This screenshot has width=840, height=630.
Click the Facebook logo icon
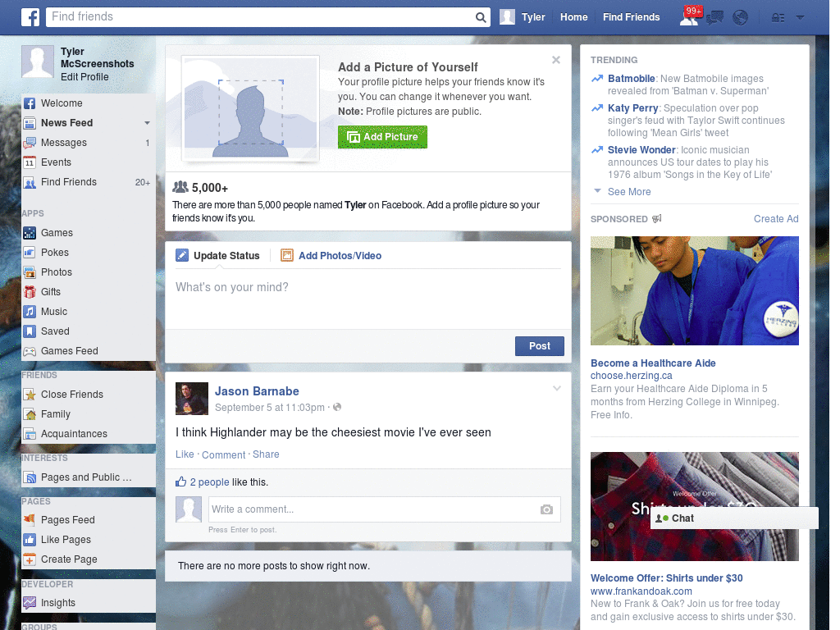[x=30, y=17]
